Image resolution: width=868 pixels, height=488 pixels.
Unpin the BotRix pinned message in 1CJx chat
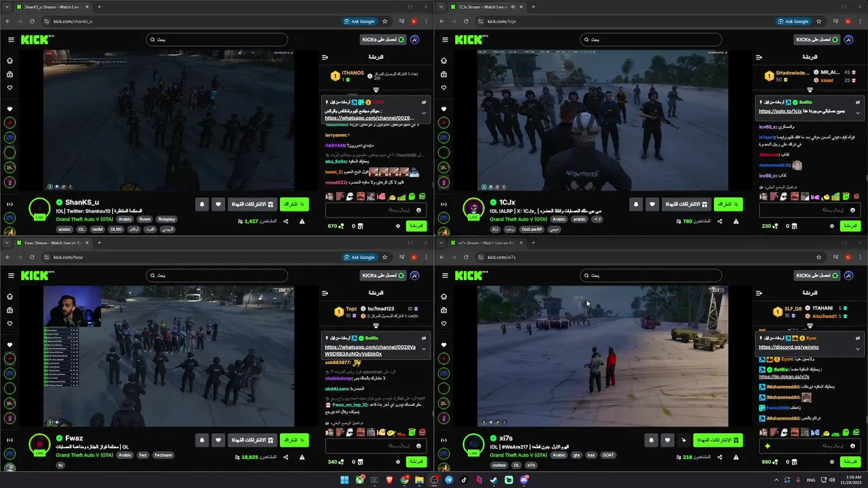pos(858,102)
